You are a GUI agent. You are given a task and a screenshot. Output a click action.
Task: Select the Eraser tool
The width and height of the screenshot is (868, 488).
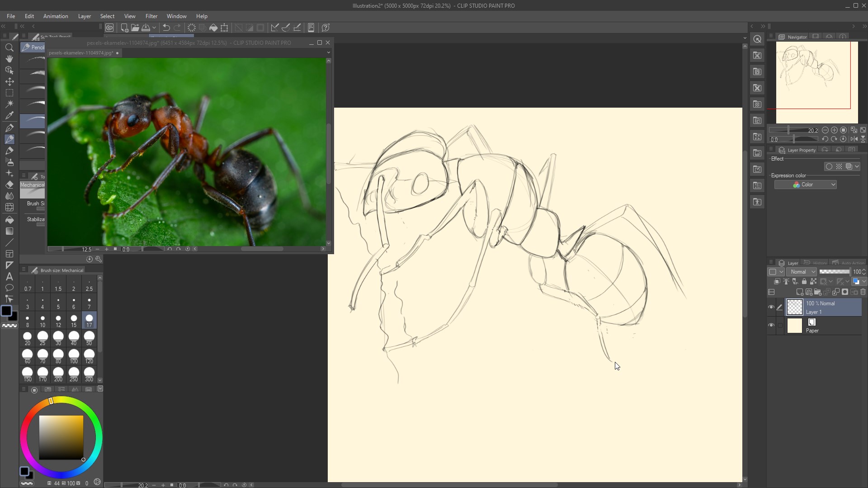pyautogui.click(x=9, y=185)
